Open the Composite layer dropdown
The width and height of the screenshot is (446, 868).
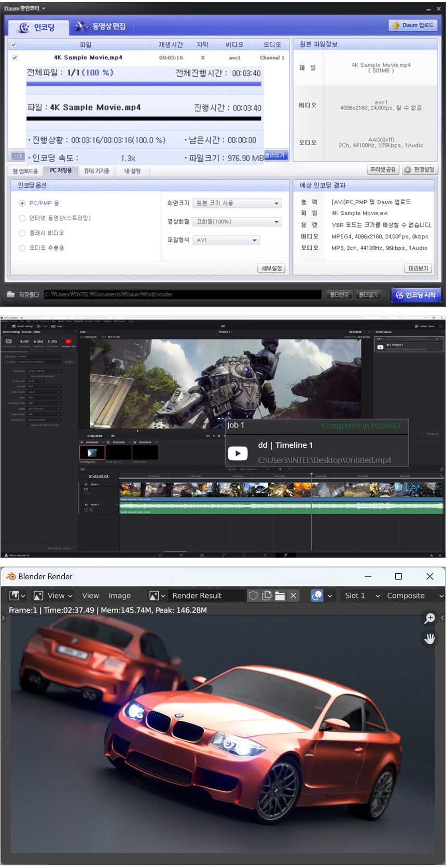coord(414,595)
